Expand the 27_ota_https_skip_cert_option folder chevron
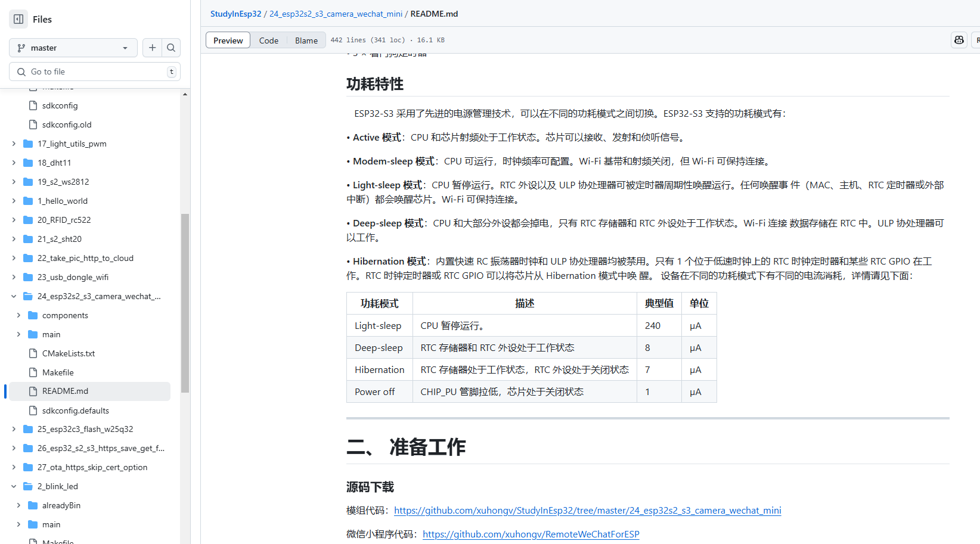 pyautogui.click(x=14, y=467)
